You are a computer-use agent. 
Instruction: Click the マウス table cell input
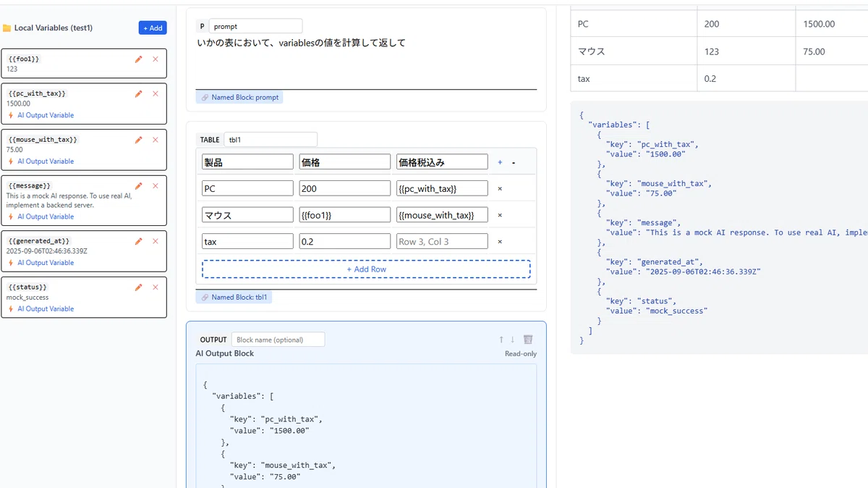coord(247,215)
